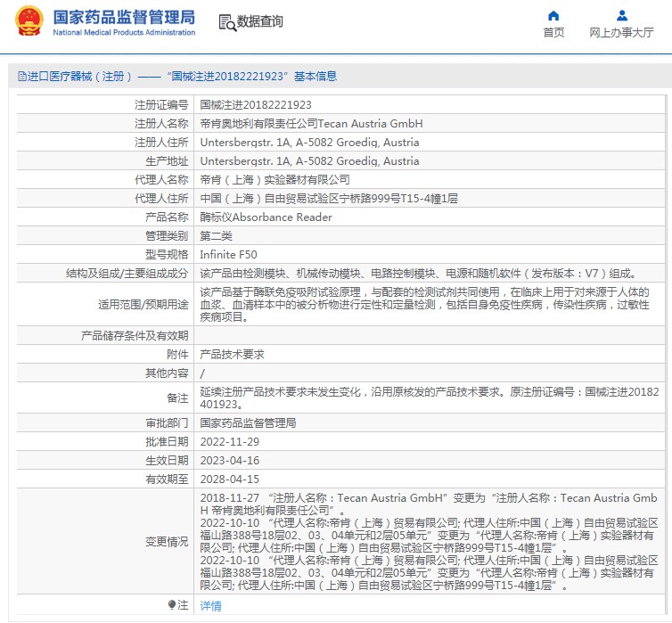The width and height of the screenshot is (672, 623).
Task: Click the 型号规格 row label
Action: pyautogui.click(x=167, y=255)
